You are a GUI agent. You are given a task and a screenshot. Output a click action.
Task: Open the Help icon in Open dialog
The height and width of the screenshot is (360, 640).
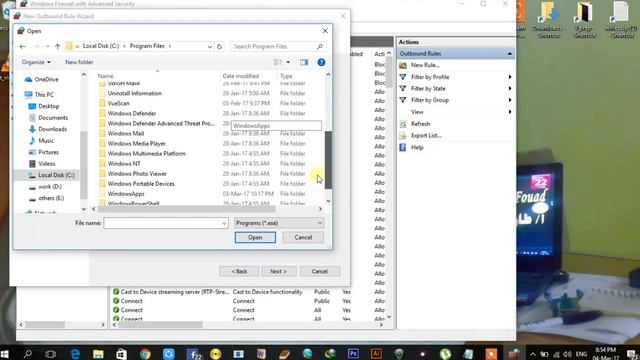pyautogui.click(x=321, y=62)
